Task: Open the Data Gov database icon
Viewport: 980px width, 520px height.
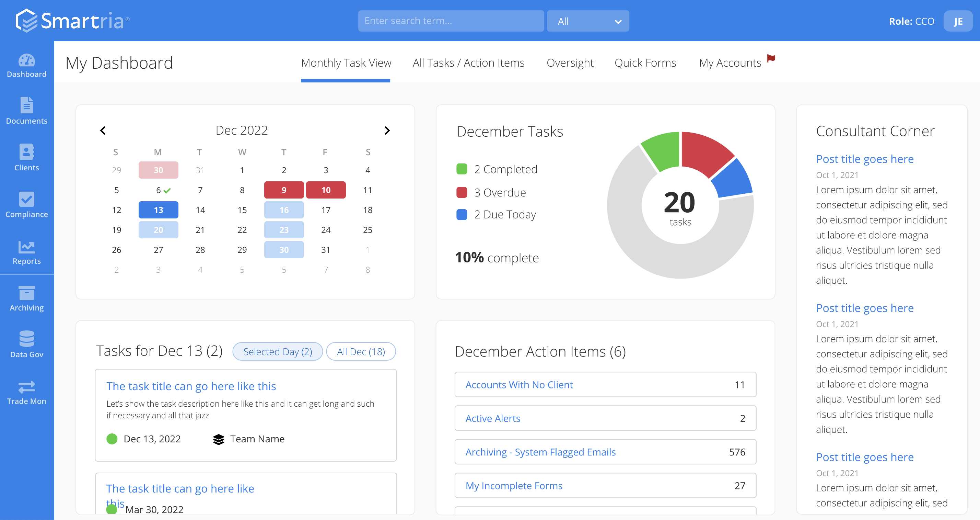Action: pyautogui.click(x=27, y=339)
